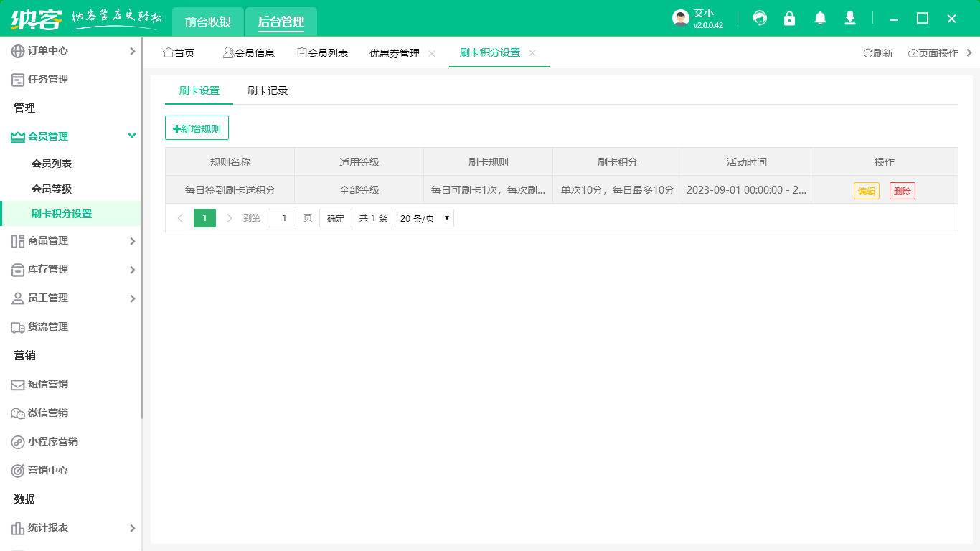Click the 会员列表 tab clipboard icon
The width and height of the screenshot is (980, 551).
point(302,52)
